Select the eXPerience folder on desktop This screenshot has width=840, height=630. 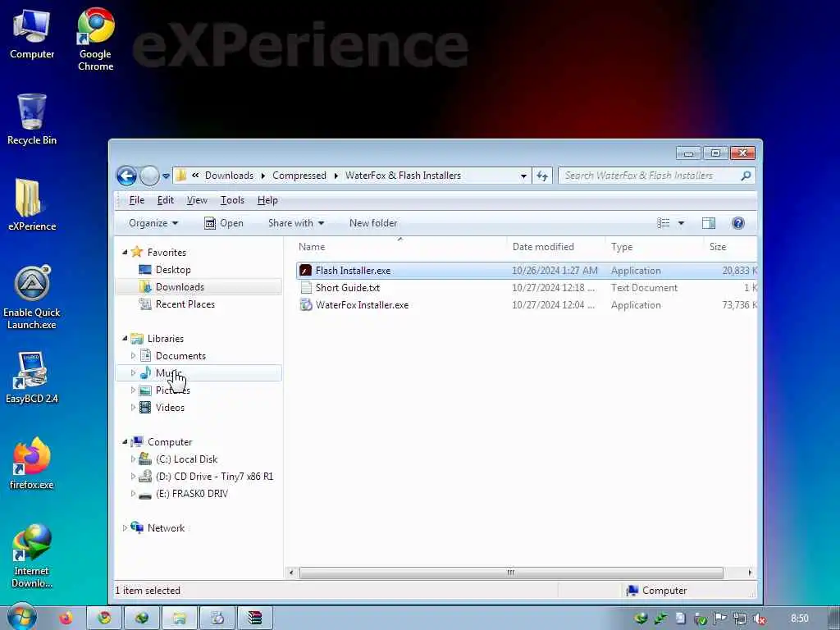coord(32,204)
